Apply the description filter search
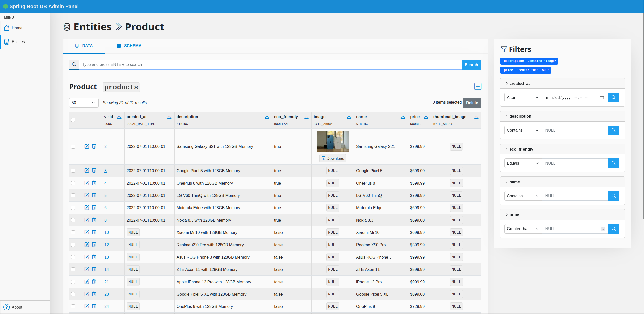 click(613, 130)
